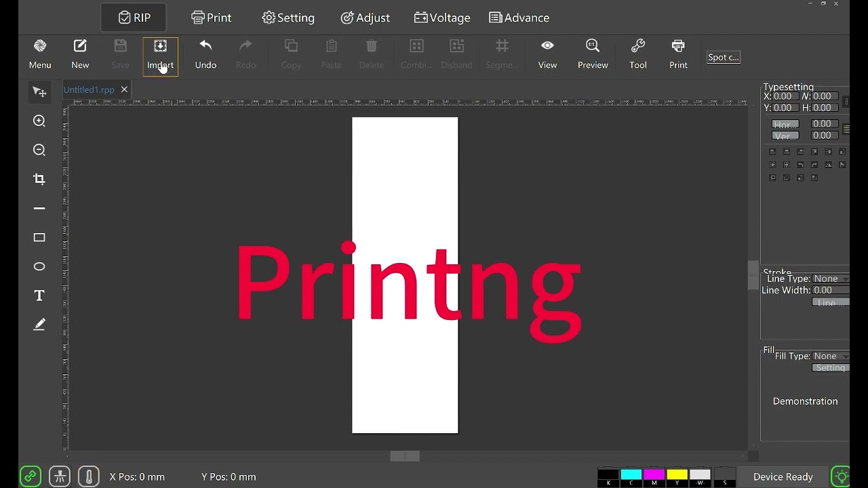Click the align left icon in Typesetting

tap(772, 152)
